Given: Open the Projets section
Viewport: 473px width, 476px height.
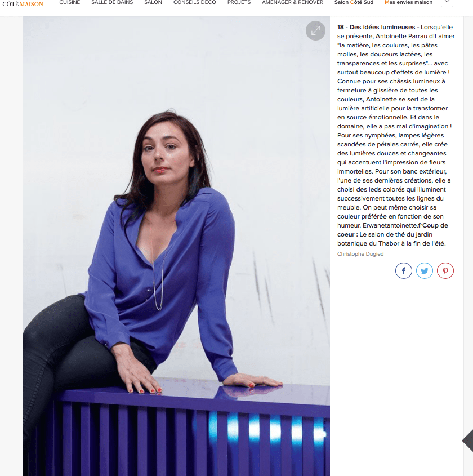Looking at the screenshot, I should pyautogui.click(x=239, y=2).
